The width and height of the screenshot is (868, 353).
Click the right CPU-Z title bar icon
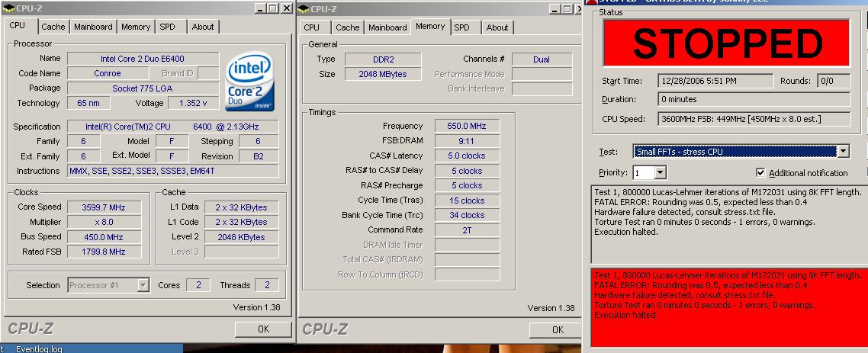coord(304,8)
